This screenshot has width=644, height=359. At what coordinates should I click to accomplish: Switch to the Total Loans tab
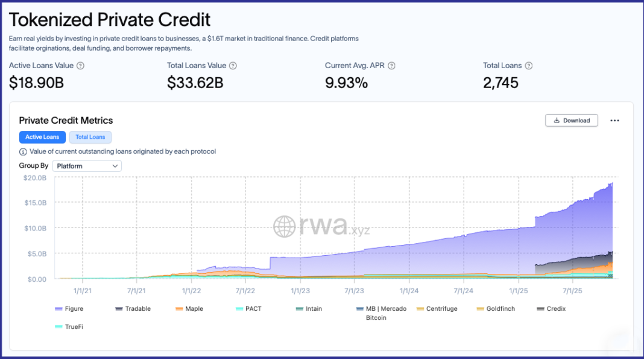point(90,137)
